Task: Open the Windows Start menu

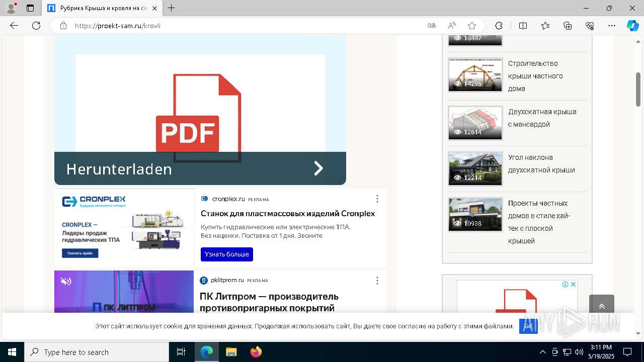Action: tap(12, 352)
